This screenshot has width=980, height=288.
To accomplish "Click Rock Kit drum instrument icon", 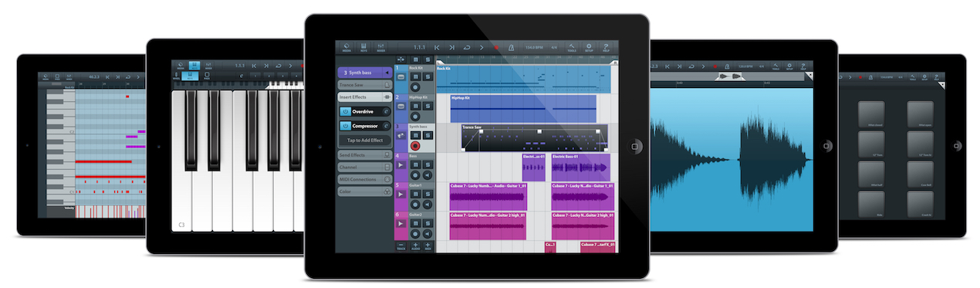I will pos(400,76).
